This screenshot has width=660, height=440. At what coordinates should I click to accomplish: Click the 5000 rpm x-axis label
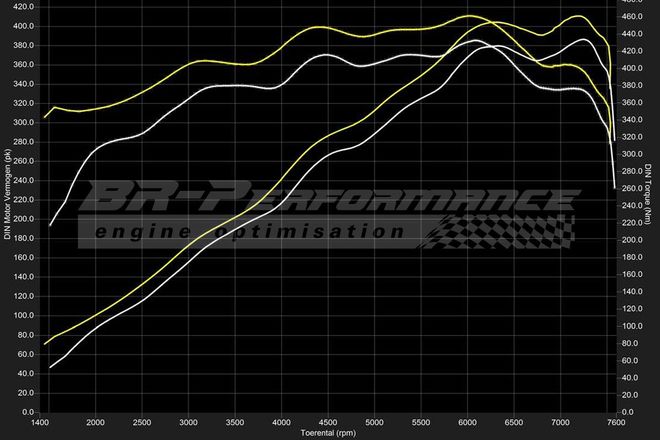[374, 421]
